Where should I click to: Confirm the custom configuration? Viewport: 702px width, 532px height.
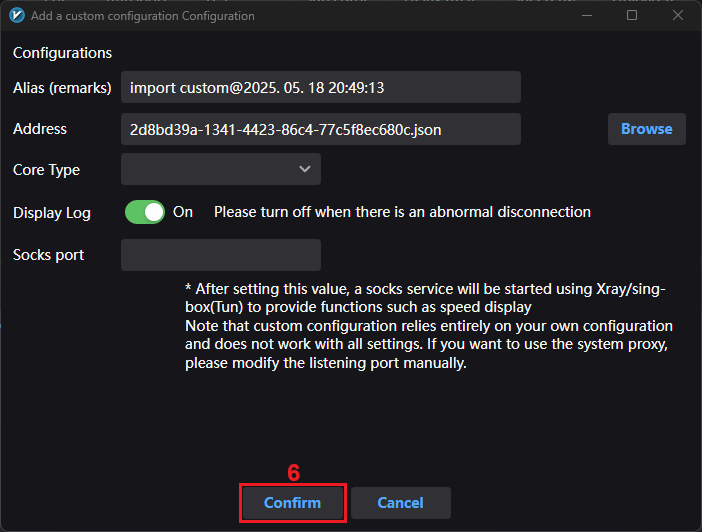pos(292,503)
